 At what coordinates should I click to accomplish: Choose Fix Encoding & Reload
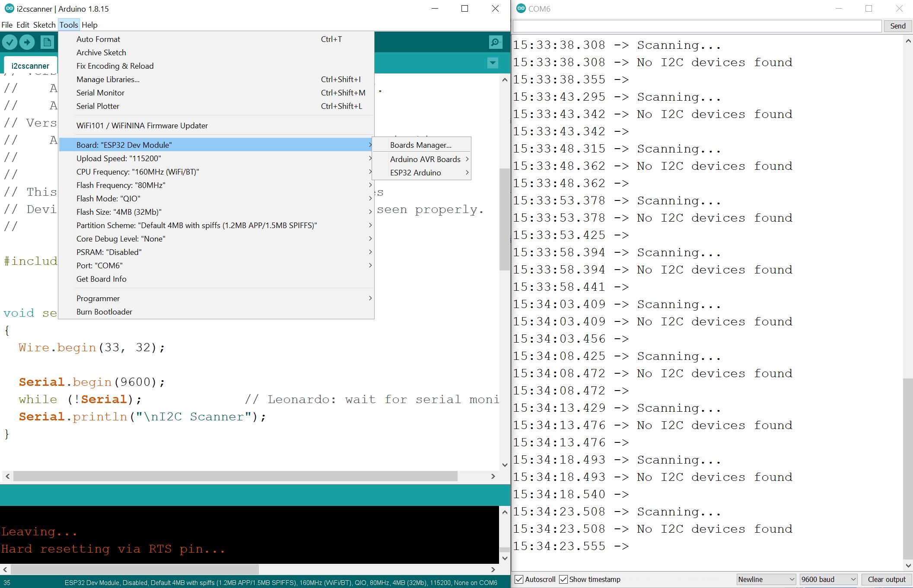216,66
